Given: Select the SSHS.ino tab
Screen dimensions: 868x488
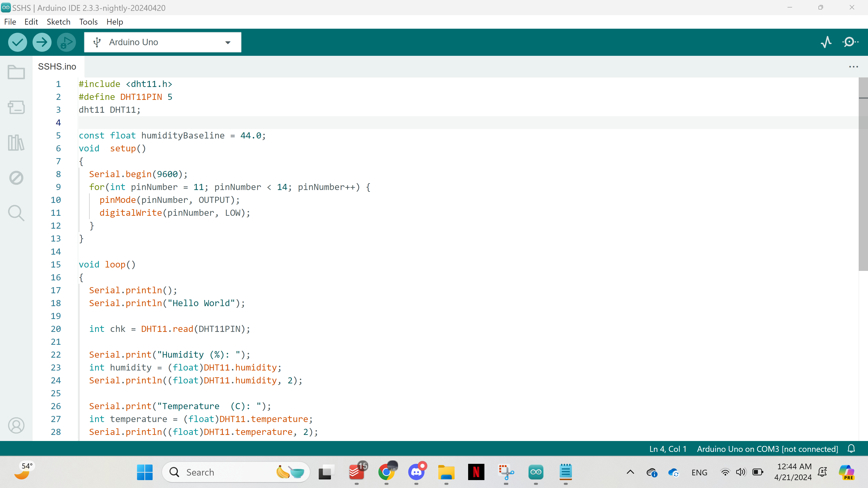Looking at the screenshot, I should [57, 67].
